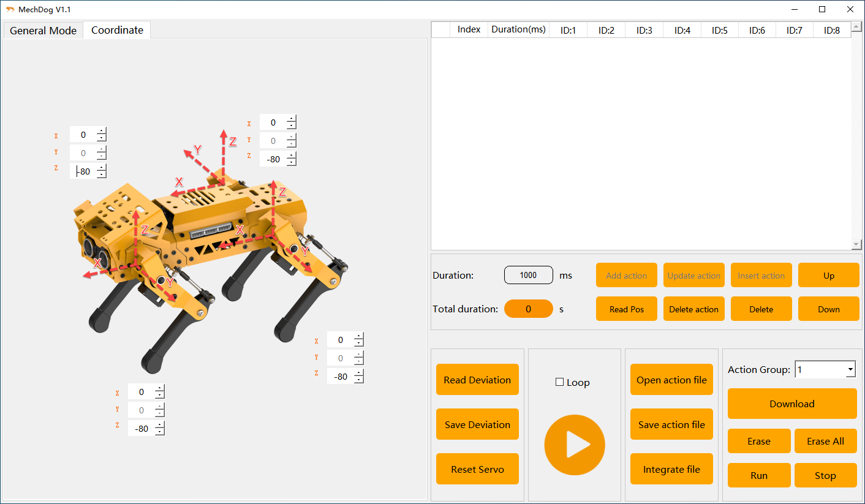Click the Download button
Viewport: 865px width, 504px height.
coord(791,404)
